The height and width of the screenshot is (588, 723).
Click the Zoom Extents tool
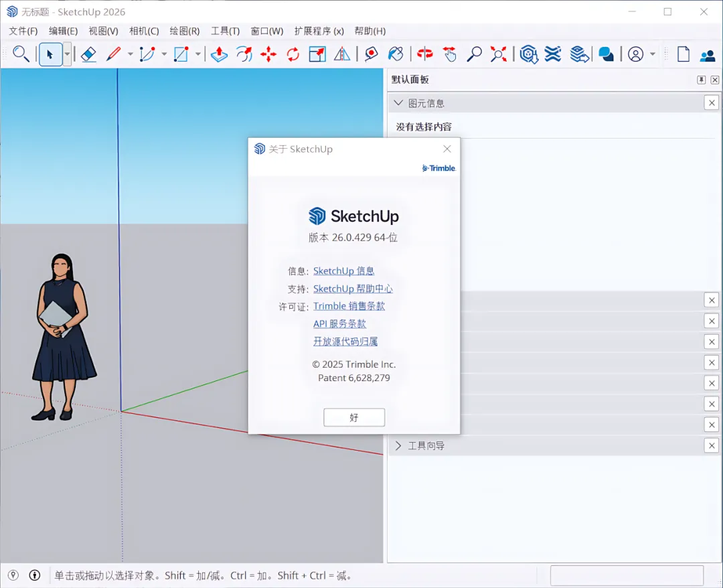[x=499, y=54]
